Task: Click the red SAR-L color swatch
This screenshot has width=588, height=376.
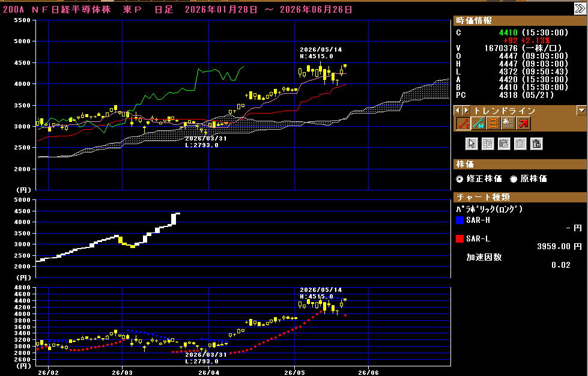Action: 459,239
